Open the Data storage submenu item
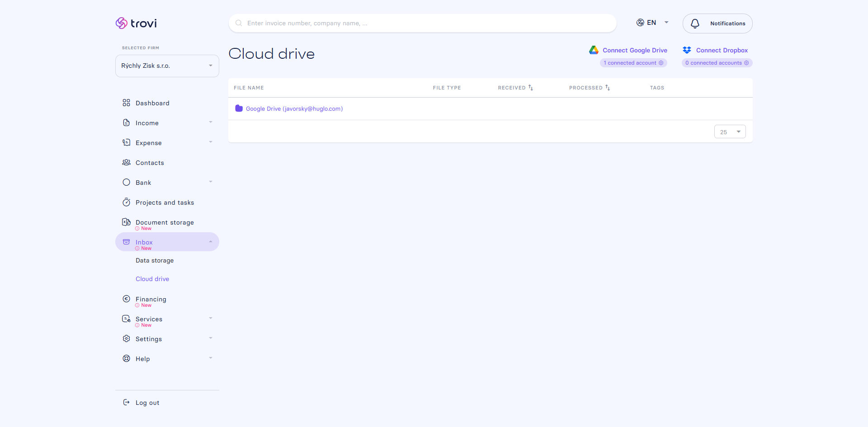The width and height of the screenshot is (868, 427). pyautogui.click(x=155, y=261)
